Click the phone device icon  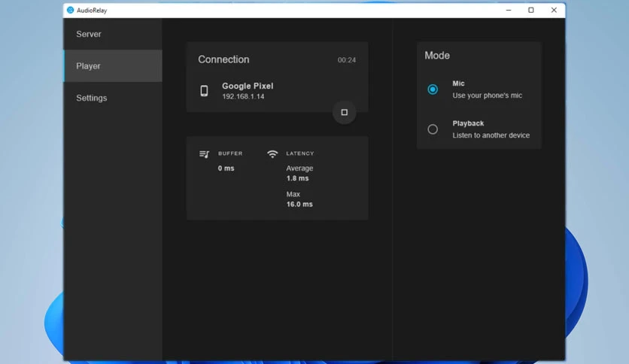coord(204,91)
